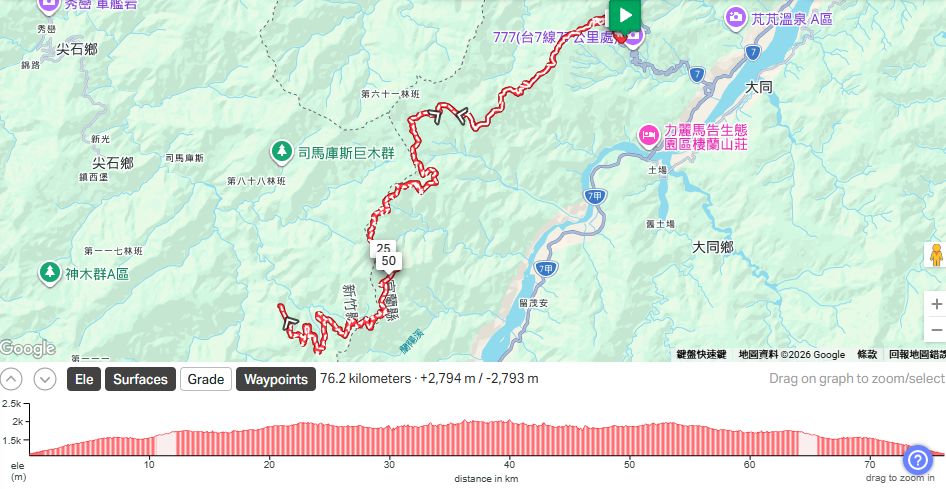Open Street View pegman icon
Viewport: 946px width, 489px height.
(x=936, y=255)
